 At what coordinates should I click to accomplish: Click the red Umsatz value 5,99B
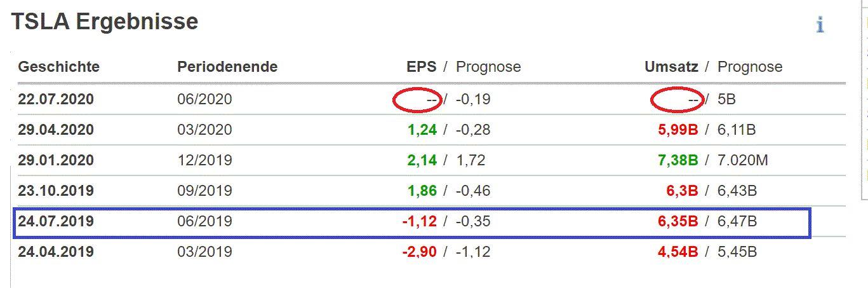point(677,130)
